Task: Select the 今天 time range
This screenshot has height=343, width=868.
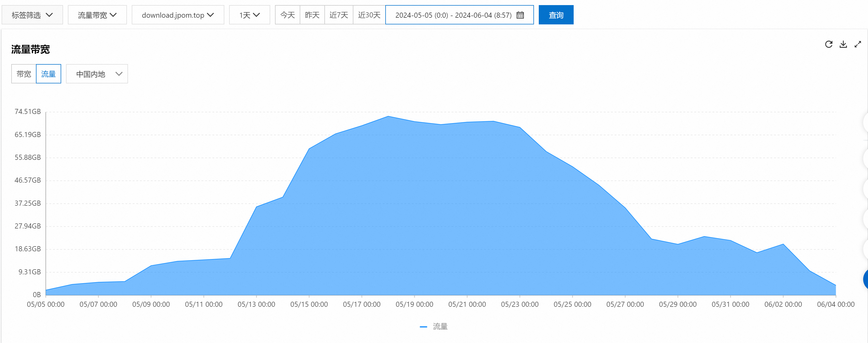Action: tap(287, 15)
